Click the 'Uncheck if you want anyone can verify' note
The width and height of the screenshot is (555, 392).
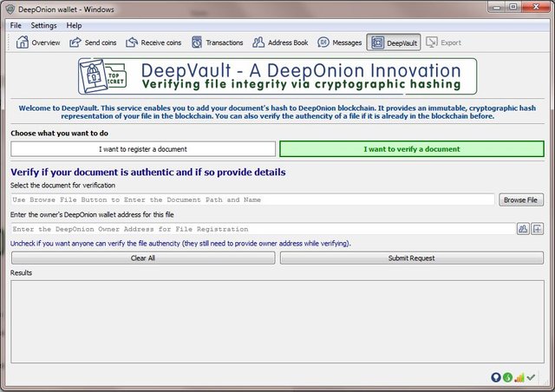pos(180,244)
